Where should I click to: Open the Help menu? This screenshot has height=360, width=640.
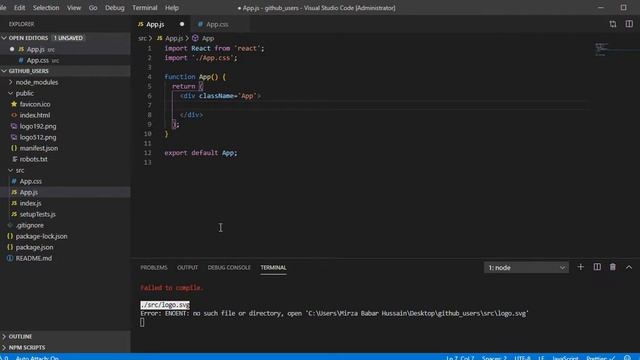172,8
